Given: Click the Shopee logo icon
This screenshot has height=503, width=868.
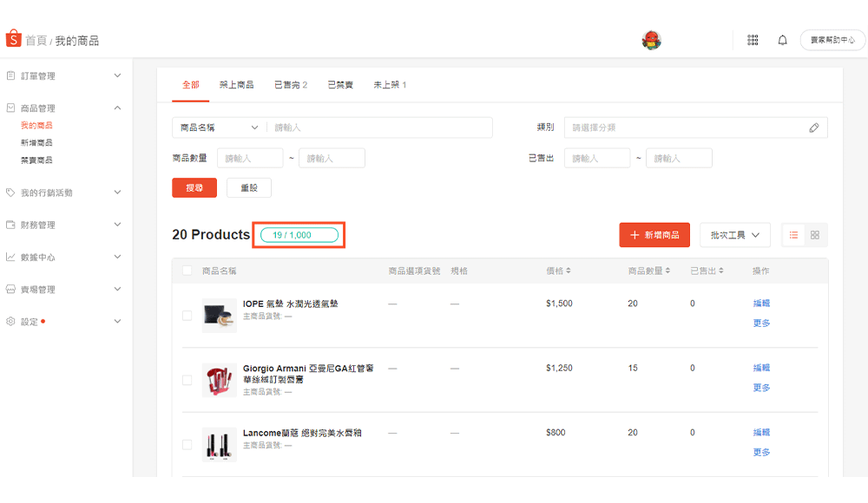Looking at the screenshot, I should [13, 39].
